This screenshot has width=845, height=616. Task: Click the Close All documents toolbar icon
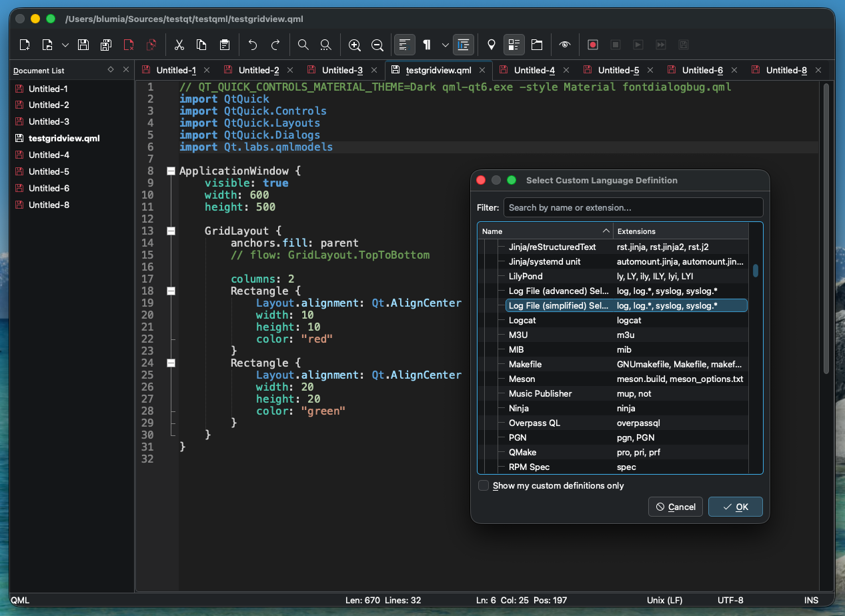(x=151, y=45)
